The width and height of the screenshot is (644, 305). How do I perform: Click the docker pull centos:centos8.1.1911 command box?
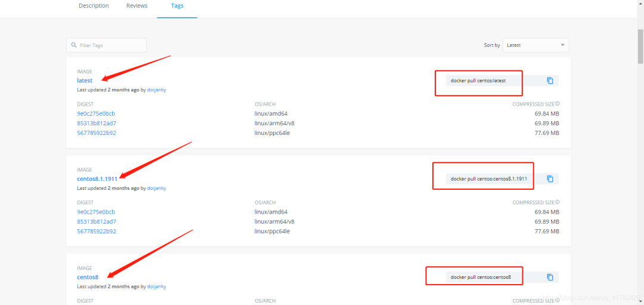click(x=502, y=179)
